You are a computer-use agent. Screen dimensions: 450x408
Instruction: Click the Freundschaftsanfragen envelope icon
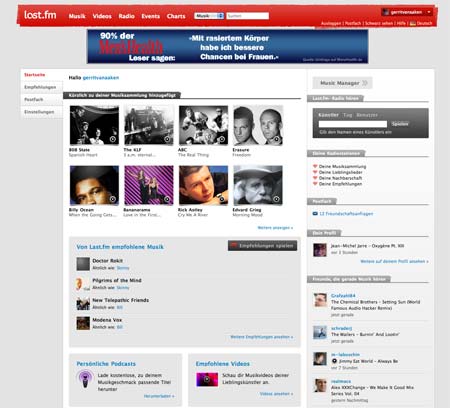[315, 214]
